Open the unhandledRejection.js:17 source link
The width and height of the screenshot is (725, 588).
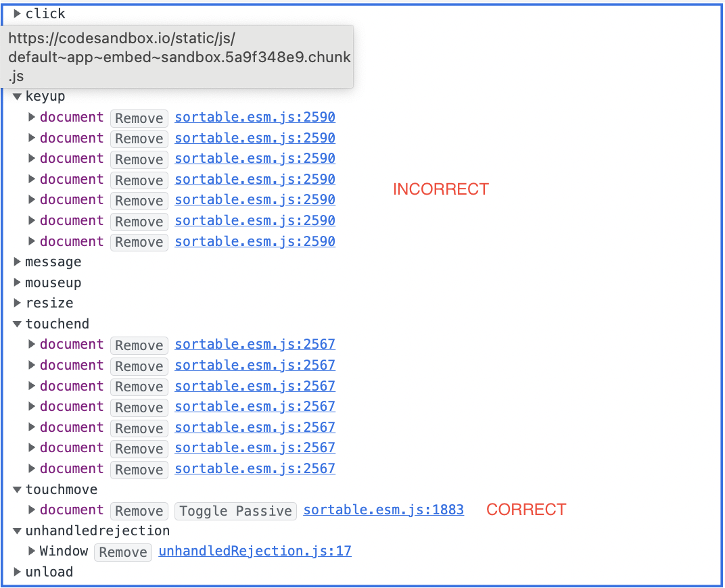click(255, 551)
